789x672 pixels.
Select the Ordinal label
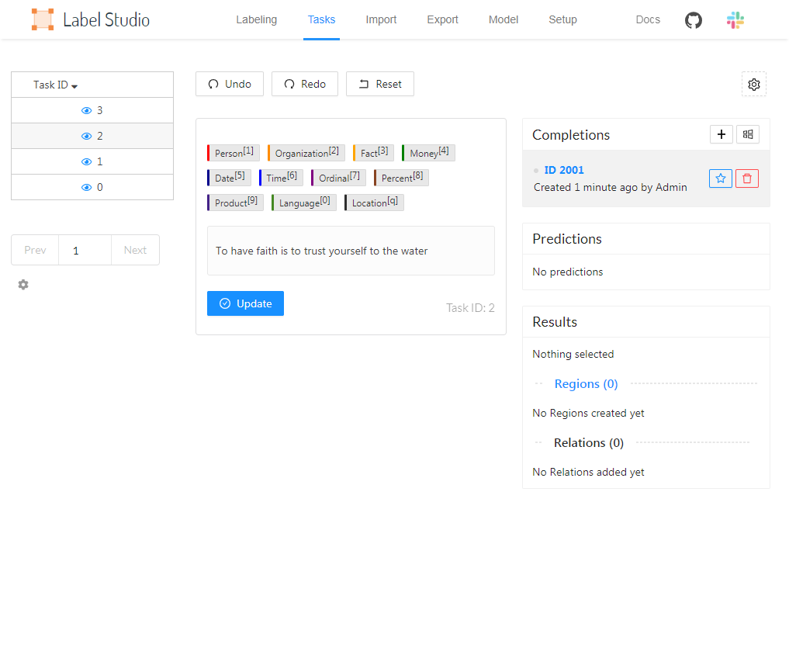coord(339,178)
